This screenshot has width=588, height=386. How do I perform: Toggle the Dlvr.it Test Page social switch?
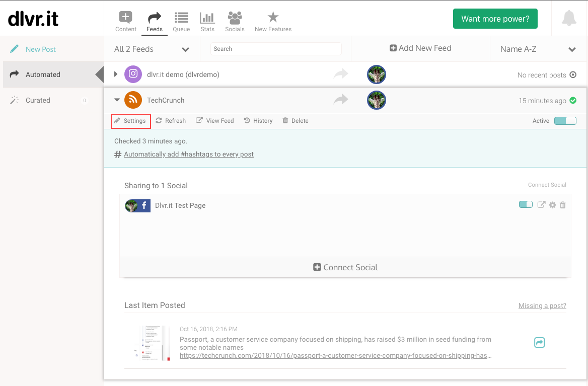click(x=526, y=204)
